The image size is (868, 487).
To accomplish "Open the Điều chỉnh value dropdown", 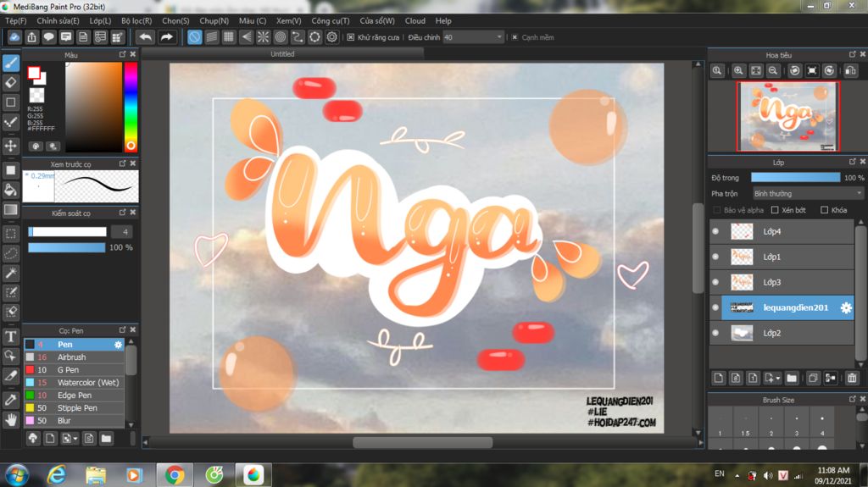I will click(473, 37).
